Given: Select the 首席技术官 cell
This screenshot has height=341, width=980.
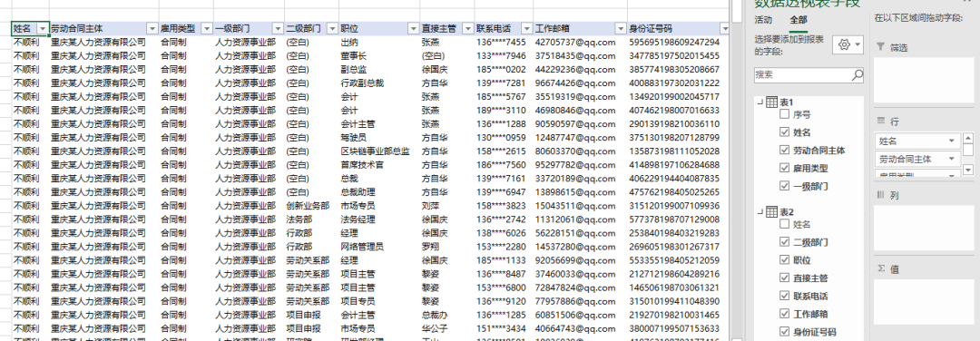Looking at the screenshot, I should 379,165.
